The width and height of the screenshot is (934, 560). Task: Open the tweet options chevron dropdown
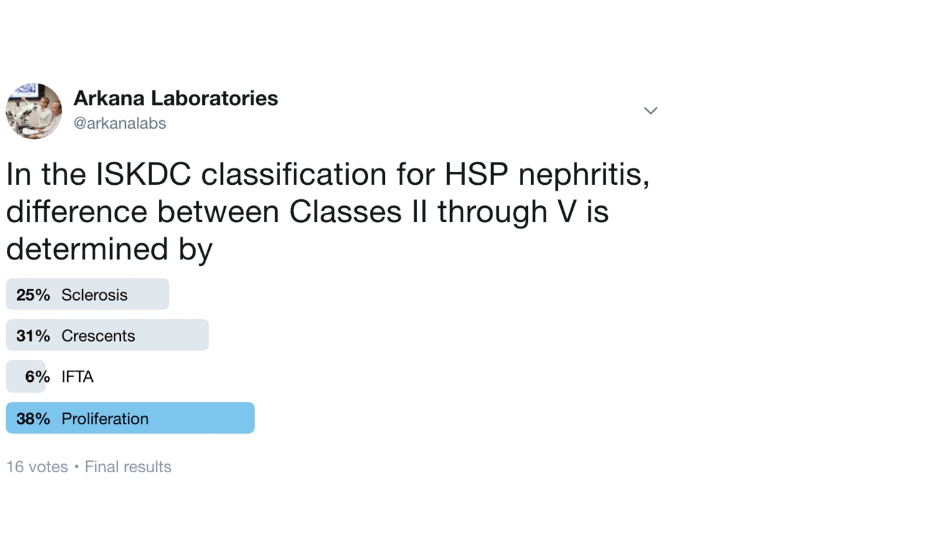(x=650, y=111)
